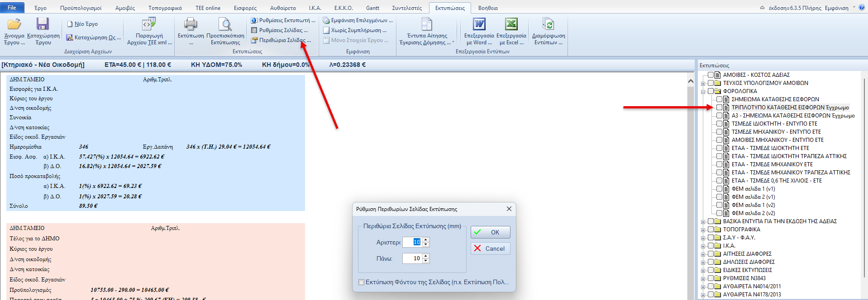
Task: Expand the ΤΕΥΧΟΣ ΥΠΟΛΟΓΙΣΜΟΥ ΑΜΟΙΒΩΝ node
Action: click(x=703, y=84)
